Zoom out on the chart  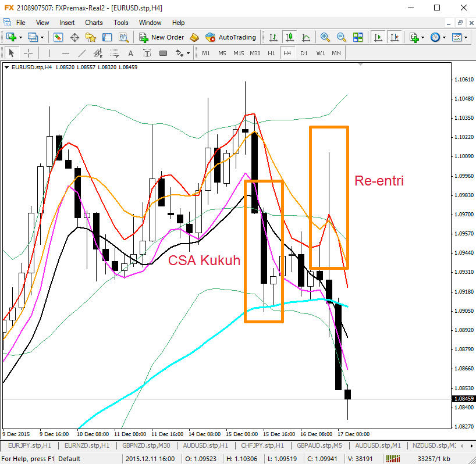pos(342,37)
